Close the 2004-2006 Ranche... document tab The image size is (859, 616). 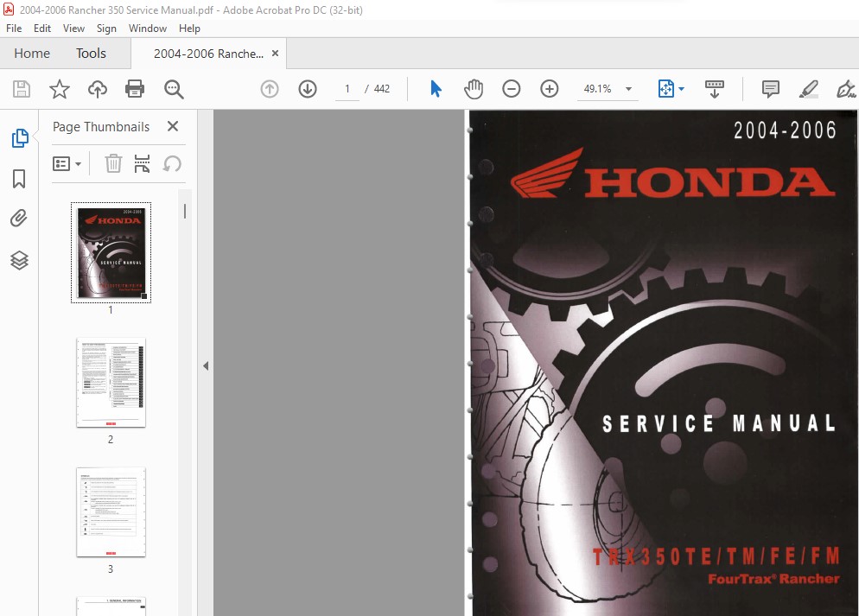click(275, 53)
